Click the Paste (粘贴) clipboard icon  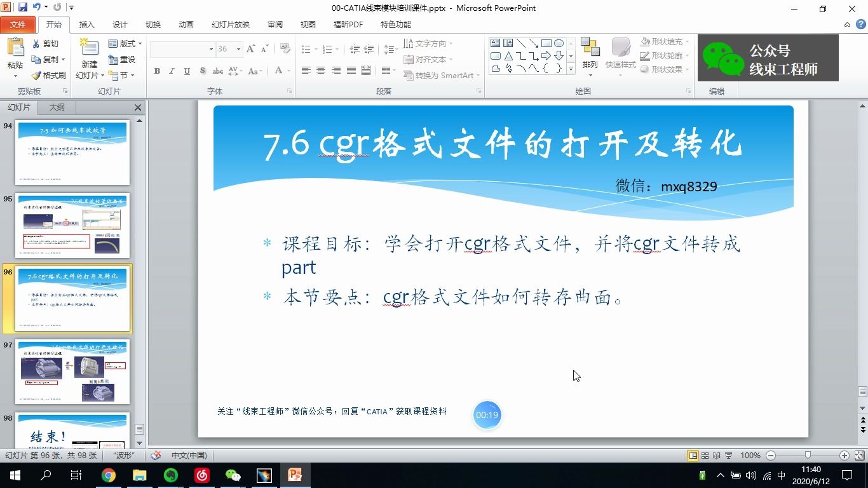(15, 48)
